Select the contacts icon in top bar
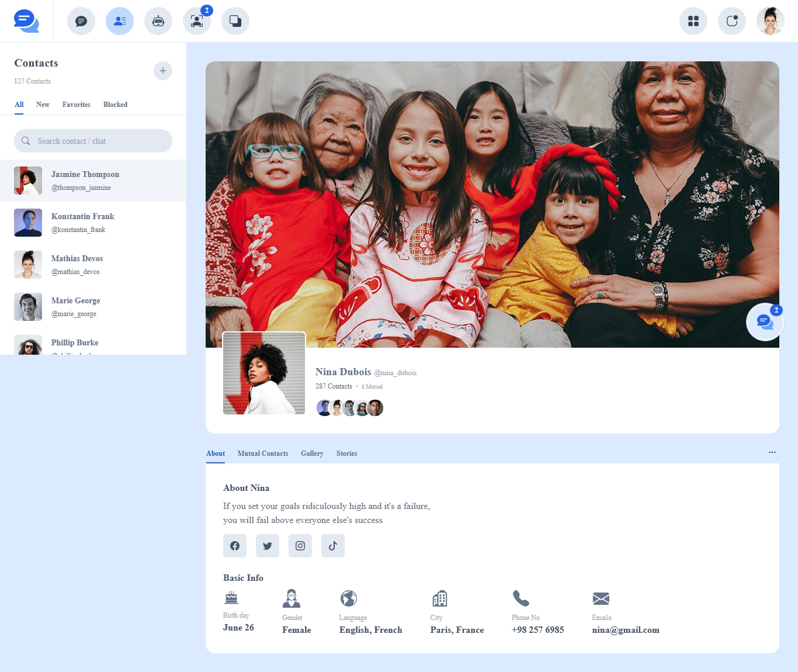 [x=120, y=21]
